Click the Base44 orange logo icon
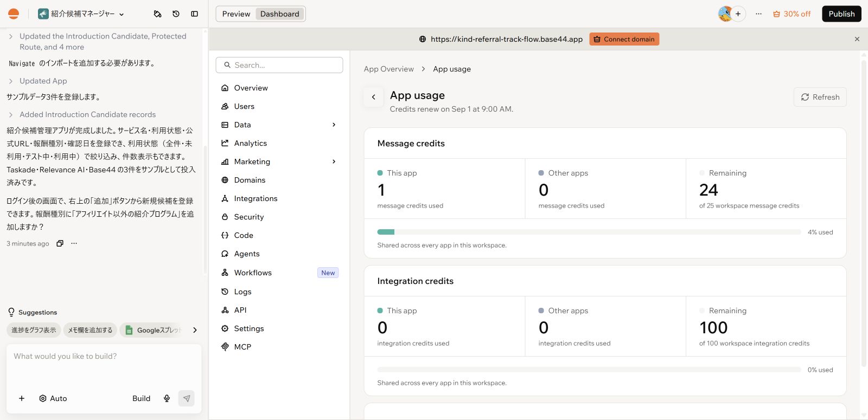868x420 pixels. click(14, 14)
